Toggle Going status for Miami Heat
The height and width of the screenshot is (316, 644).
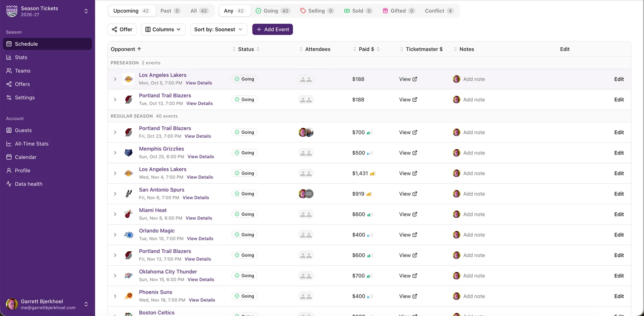click(244, 214)
